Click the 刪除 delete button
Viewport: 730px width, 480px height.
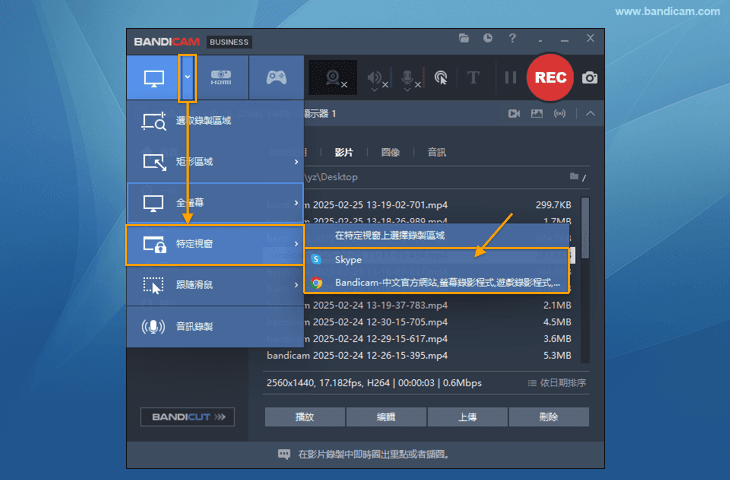coord(549,417)
